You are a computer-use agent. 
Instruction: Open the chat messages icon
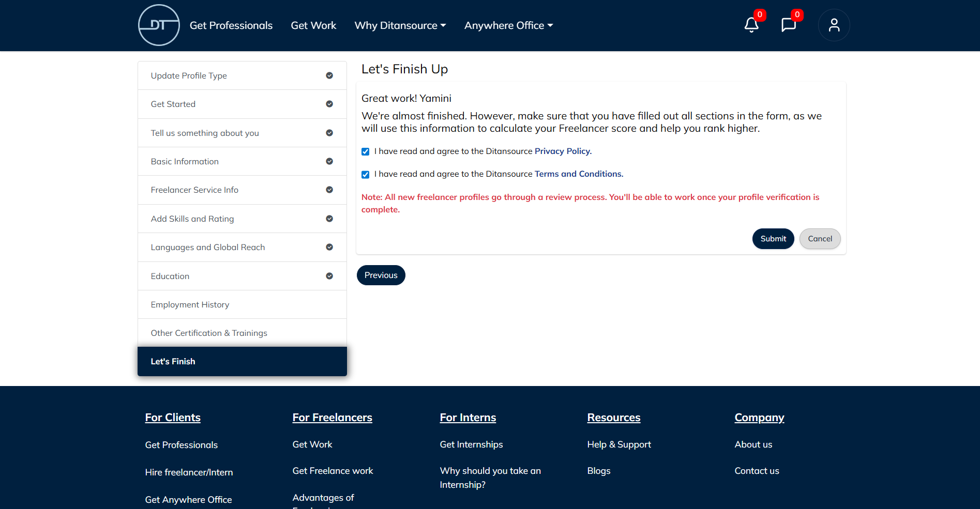point(788,25)
